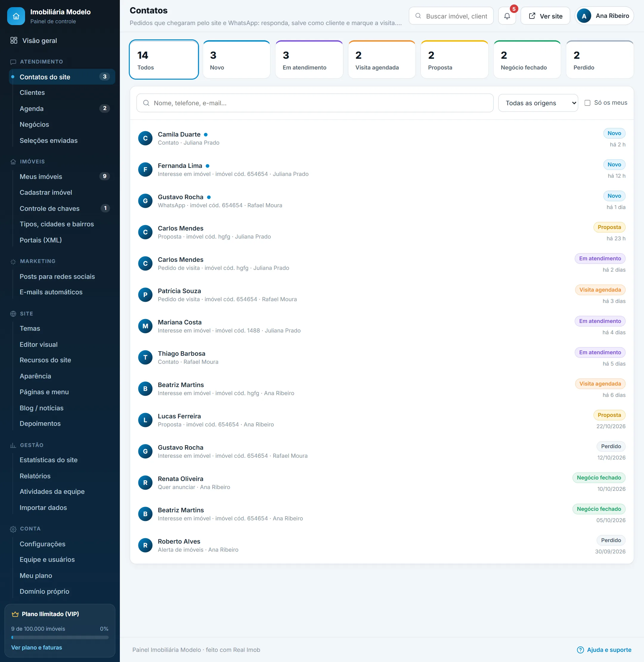Open Posts para redes sociais
Viewport: 644px width, 662px height.
point(57,277)
